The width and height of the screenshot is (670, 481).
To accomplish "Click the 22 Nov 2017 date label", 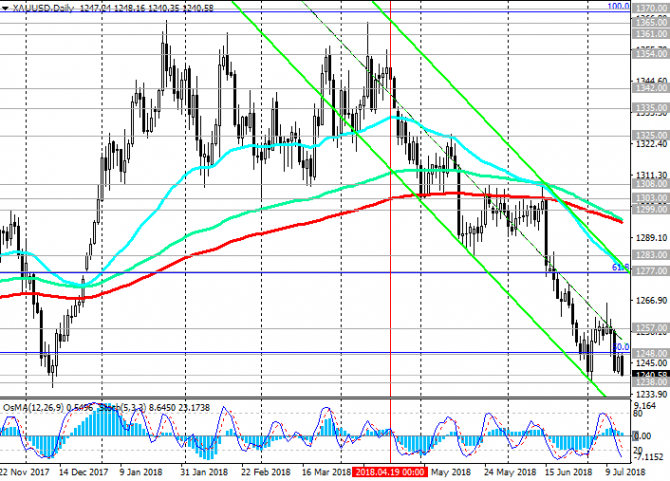I will (x=24, y=472).
